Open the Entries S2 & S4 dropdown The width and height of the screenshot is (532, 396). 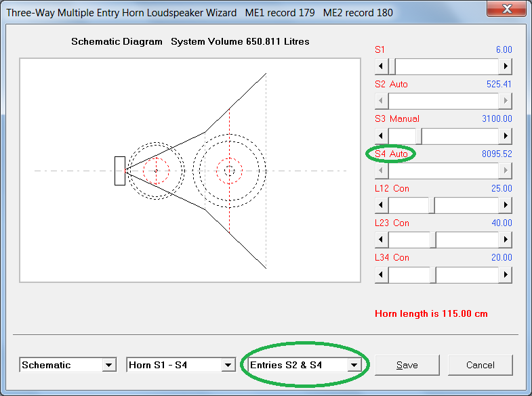tap(354, 365)
